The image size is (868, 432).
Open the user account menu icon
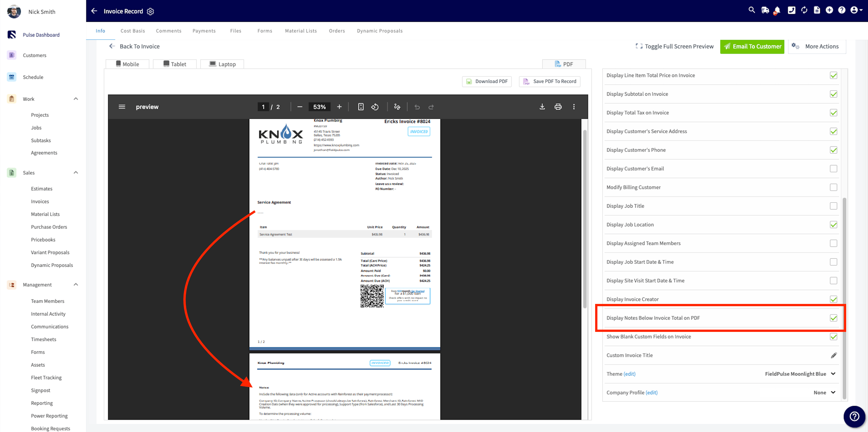click(856, 10)
